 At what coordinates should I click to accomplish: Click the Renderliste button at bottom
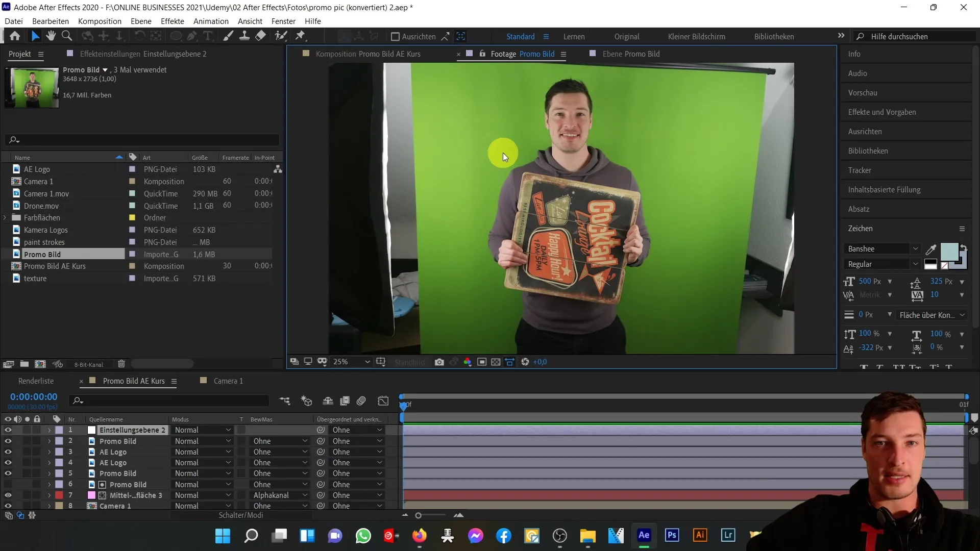36,381
